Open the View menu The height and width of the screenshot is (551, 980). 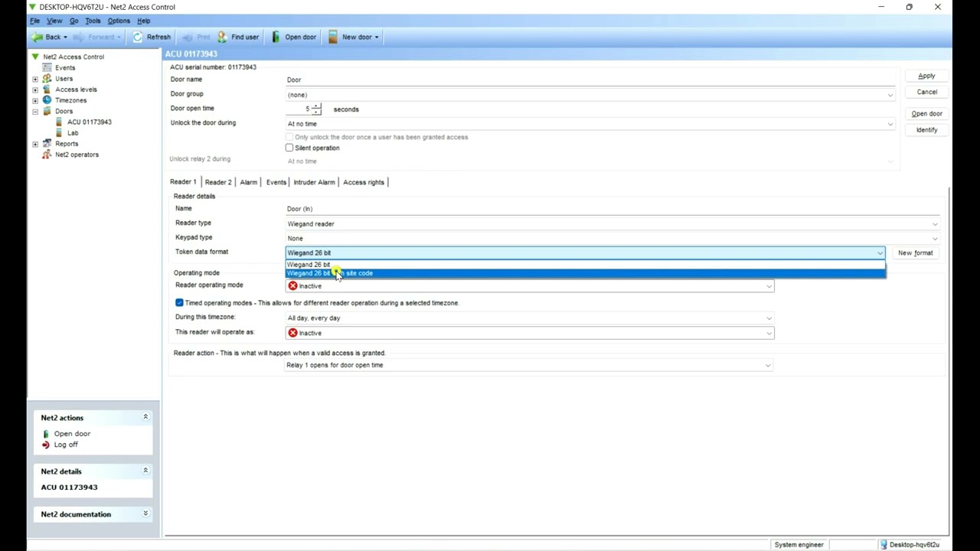tap(54, 21)
